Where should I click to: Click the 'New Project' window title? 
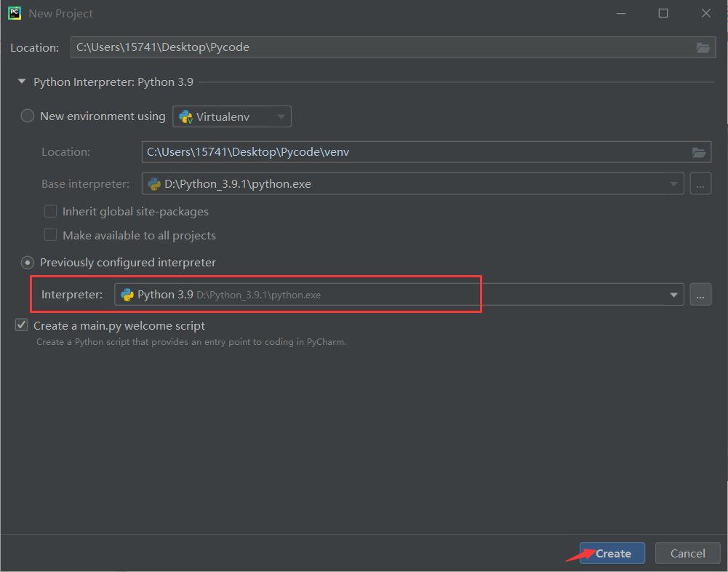[x=61, y=14]
